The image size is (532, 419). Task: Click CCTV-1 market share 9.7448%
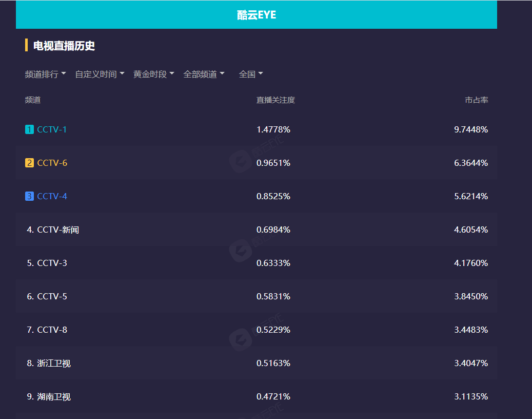tap(471, 129)
